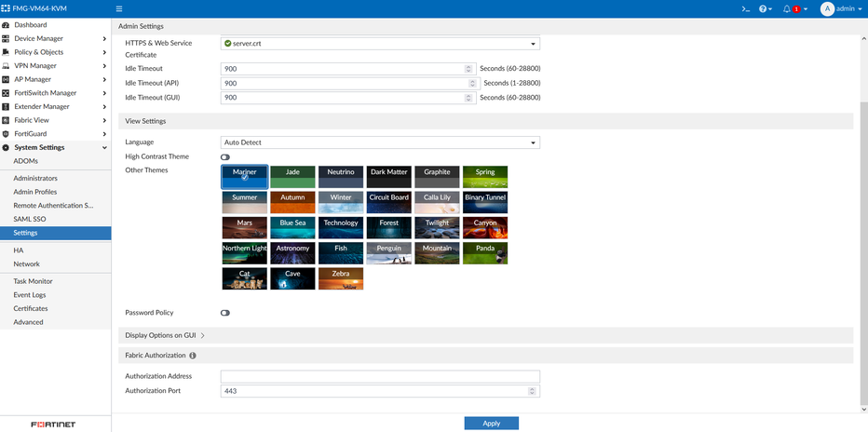868x432 pixels.
Task: Click the System Settings gear icon
Action: [6, 148]
